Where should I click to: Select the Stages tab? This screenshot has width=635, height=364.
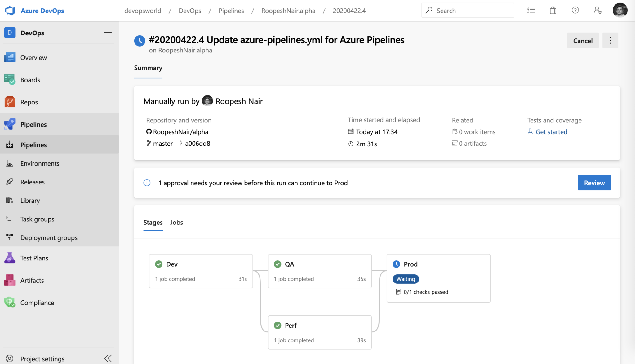[153, 223]
